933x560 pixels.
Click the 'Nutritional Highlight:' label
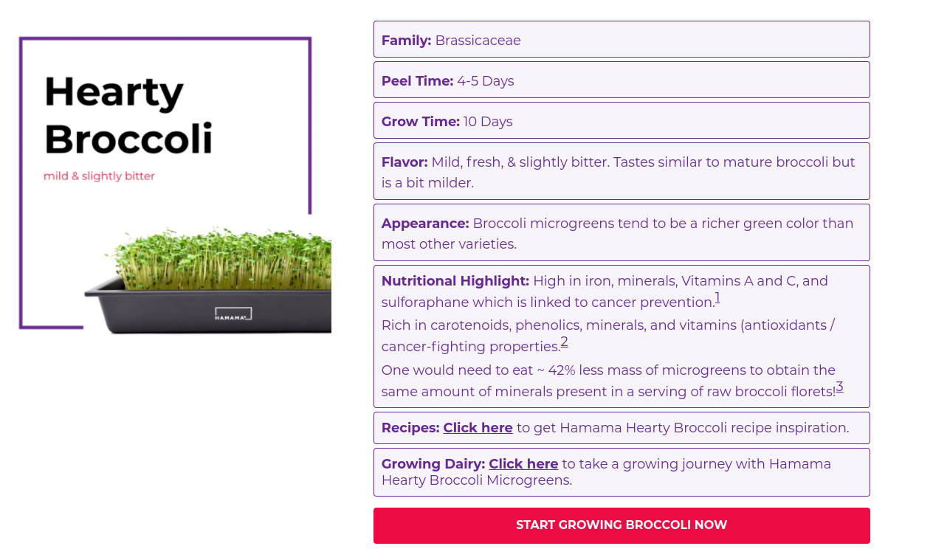coord(455,281)
